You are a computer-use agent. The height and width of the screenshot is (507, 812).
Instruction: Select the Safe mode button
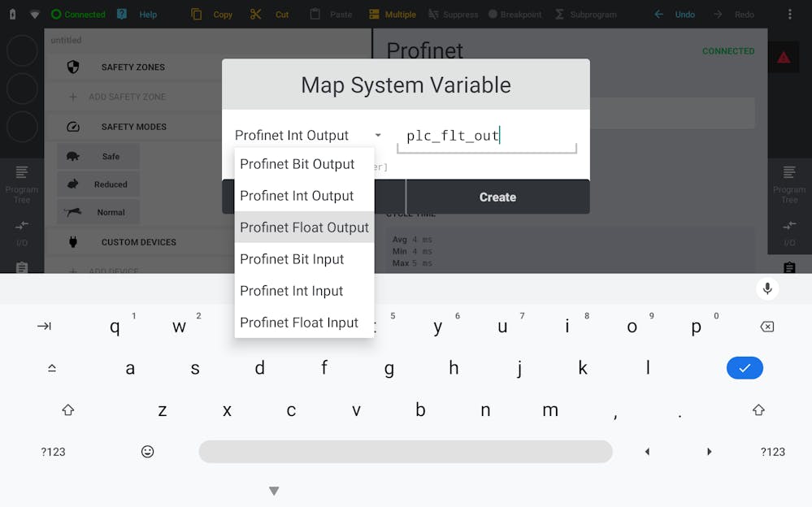(98, 156)
